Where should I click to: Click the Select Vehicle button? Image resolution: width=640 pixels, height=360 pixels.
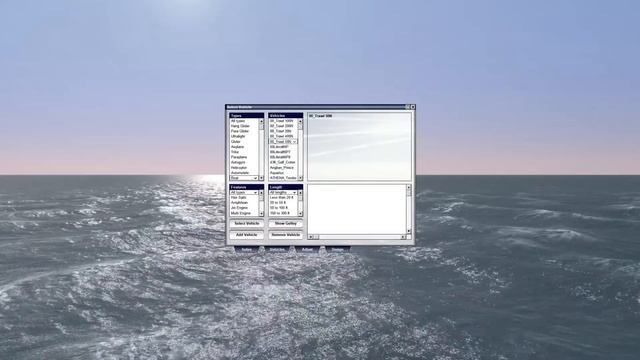click(x=247, y=224)
